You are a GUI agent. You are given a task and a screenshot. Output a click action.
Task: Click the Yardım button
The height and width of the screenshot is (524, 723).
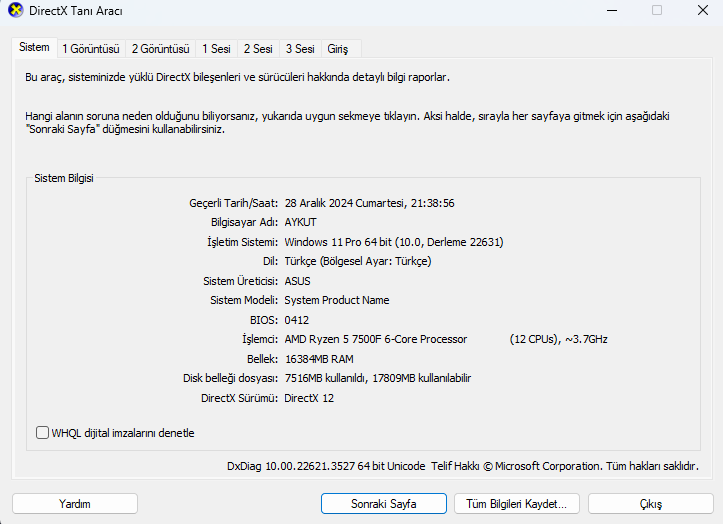tap(75, 504)
